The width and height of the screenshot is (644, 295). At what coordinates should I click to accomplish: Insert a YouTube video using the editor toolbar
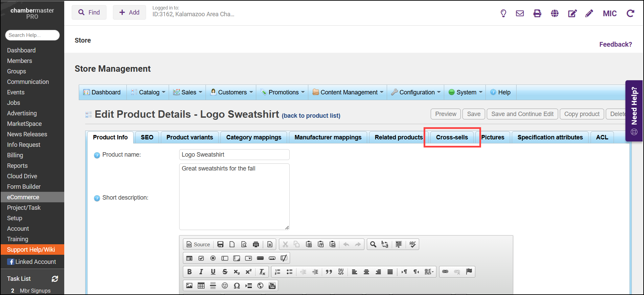point(272,286)
